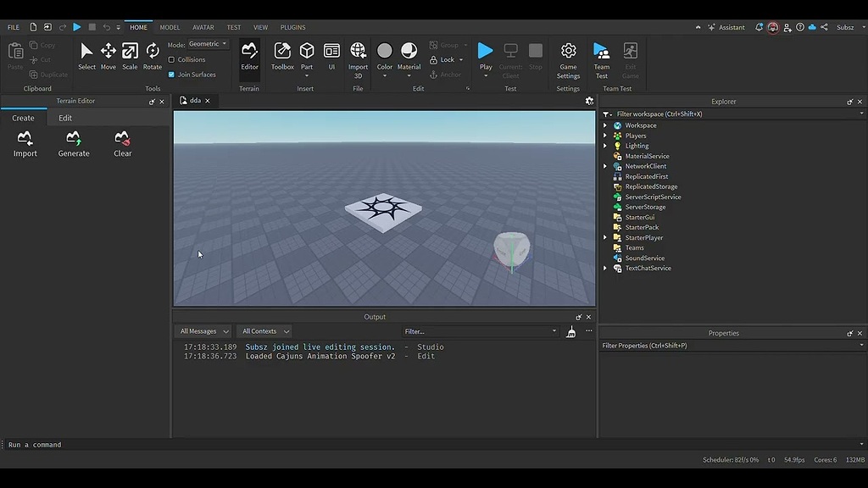The image size is (868, 488).
Task: Start the Play test
Action: 486,51
